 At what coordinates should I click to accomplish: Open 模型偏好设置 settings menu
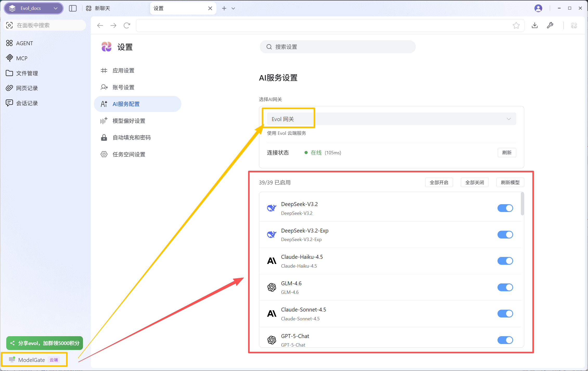[129, 121]
